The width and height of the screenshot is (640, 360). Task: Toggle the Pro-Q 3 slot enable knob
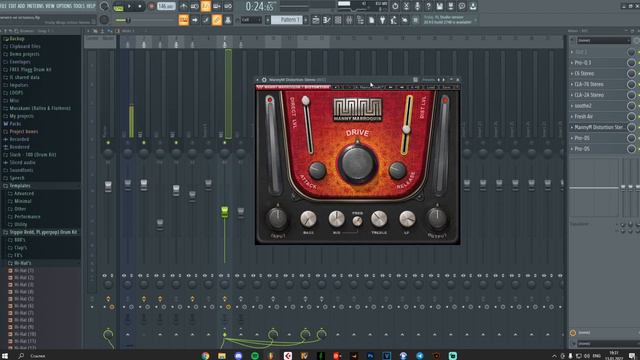[631, 63]
